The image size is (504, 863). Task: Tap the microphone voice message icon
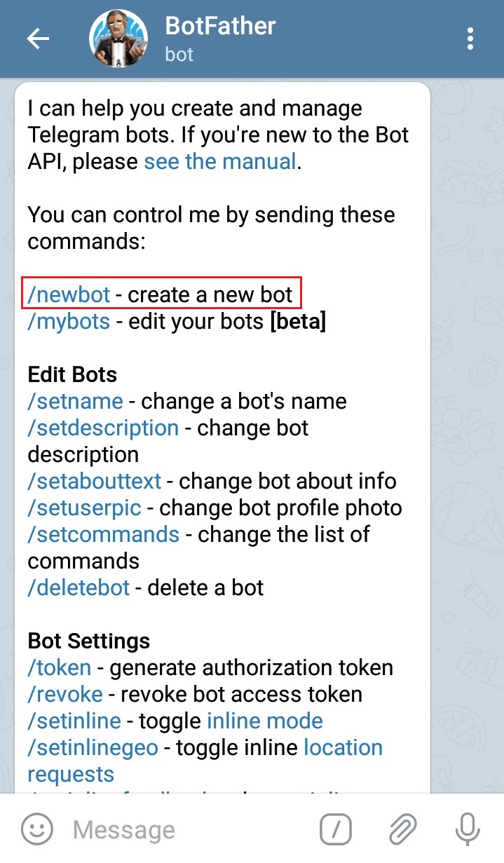tap(467, 830)
